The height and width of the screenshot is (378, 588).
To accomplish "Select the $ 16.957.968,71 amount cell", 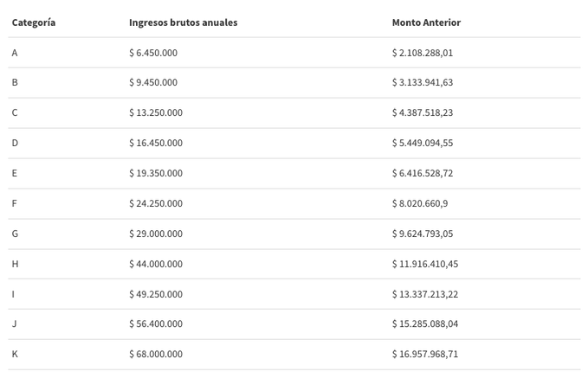I will 425,354.
